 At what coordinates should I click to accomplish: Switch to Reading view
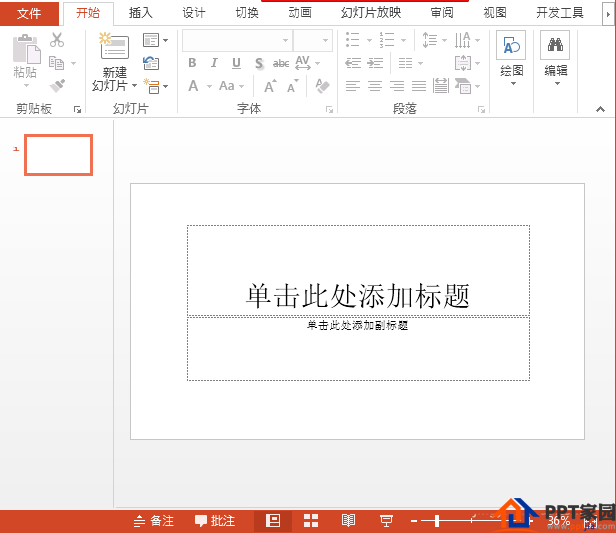pos(348,521)
